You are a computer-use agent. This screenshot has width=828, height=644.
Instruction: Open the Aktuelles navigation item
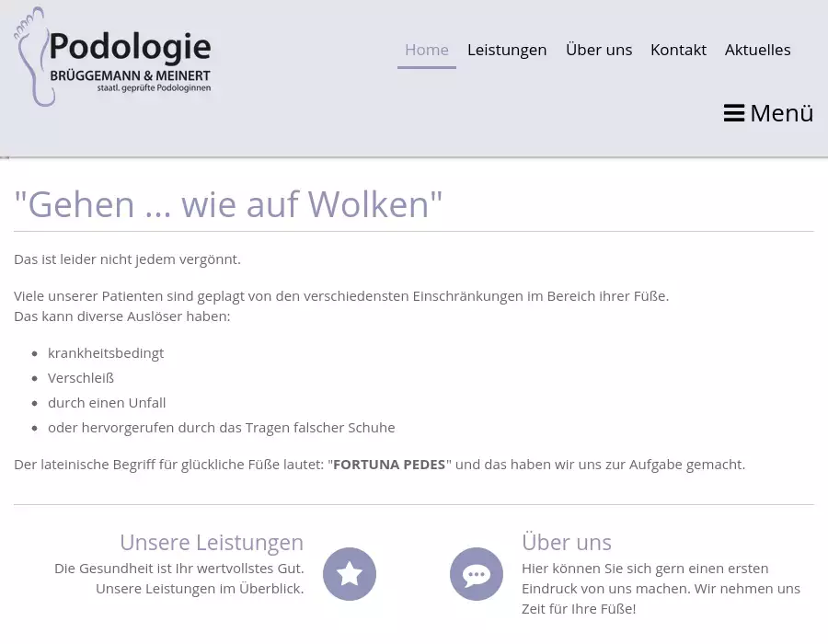758,50
